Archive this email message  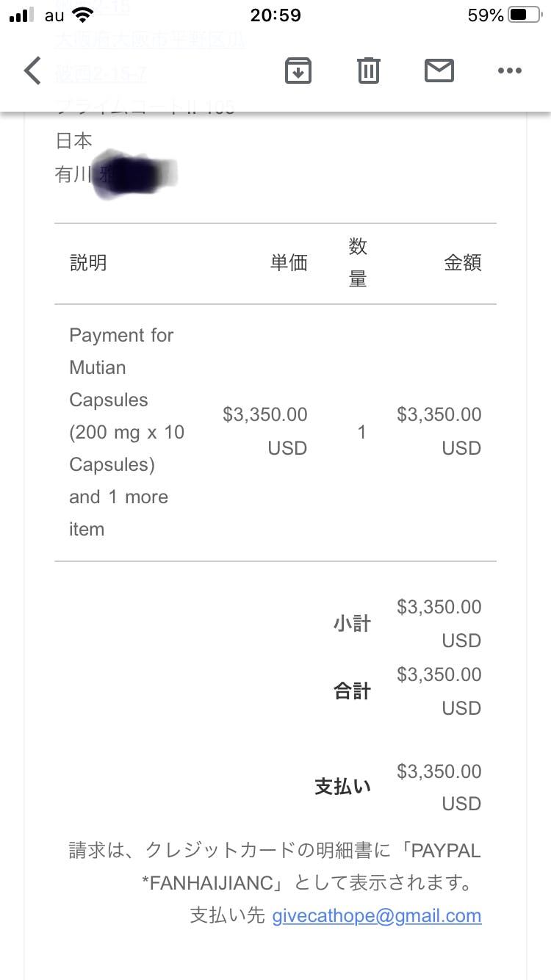point(298,71)
